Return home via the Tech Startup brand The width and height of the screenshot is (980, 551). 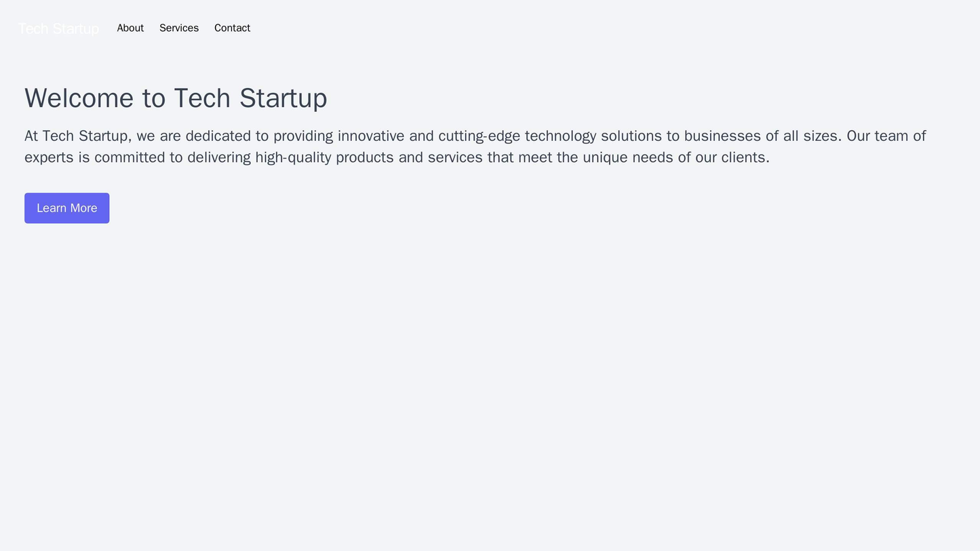[x=57, y=28]
